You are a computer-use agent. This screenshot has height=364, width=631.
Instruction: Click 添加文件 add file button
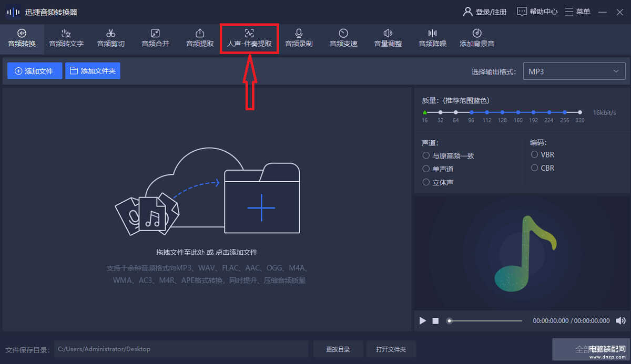click(35, 71)
